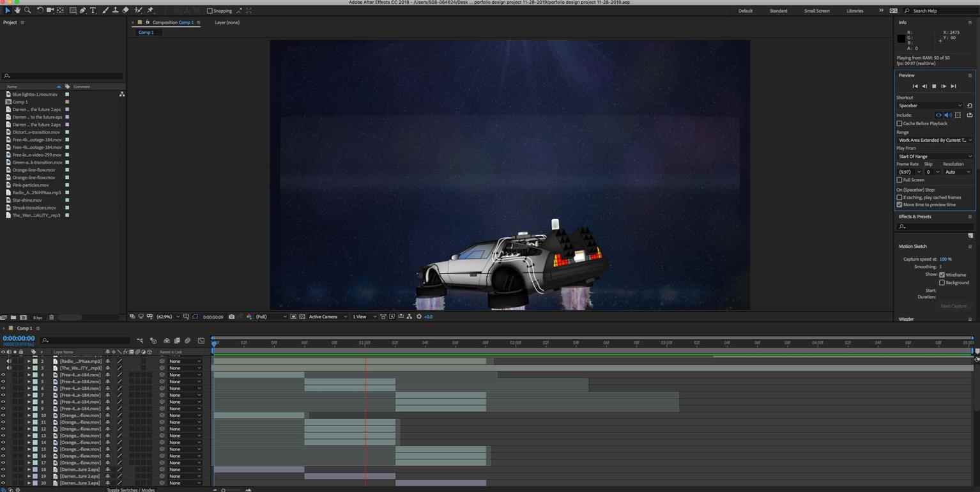
Task: Go to first frame in Preview panel
Action: point(915,86)
